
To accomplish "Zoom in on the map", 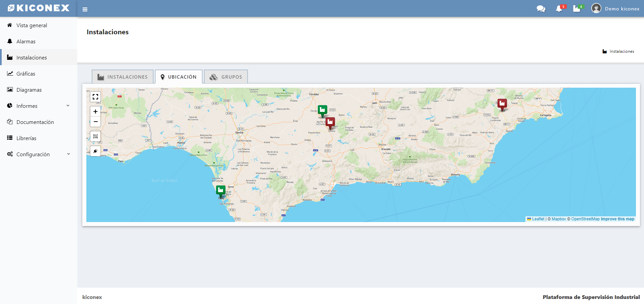I will click(95, 112).
